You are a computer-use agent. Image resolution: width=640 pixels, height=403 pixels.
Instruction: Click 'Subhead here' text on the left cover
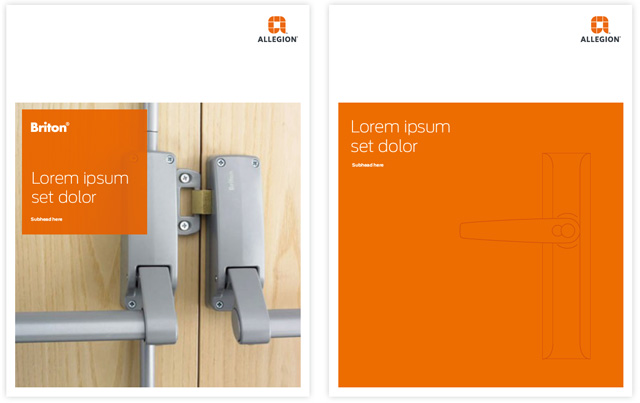tap(47, 219)
